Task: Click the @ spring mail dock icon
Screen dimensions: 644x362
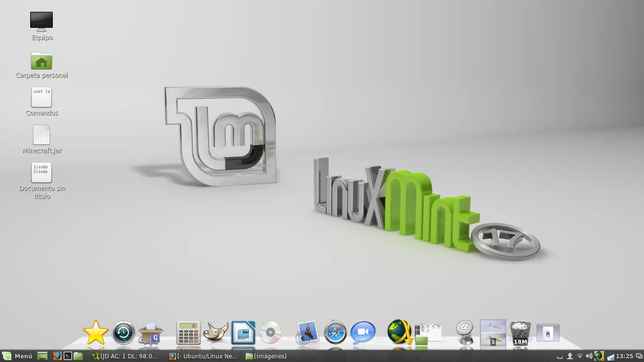Action: pos(465,332)
